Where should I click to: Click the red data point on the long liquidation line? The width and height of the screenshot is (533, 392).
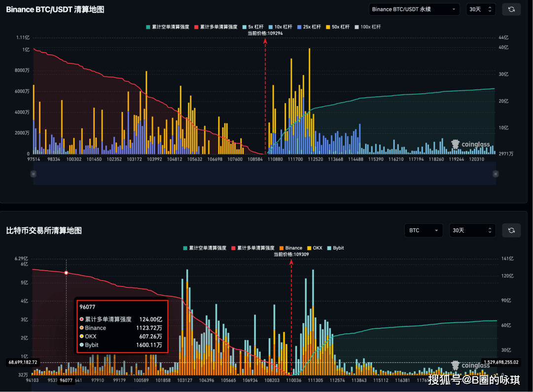point(66,273)
